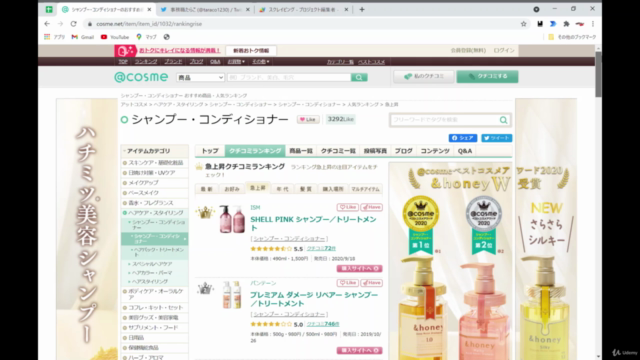The width and height of the screenshot is (640, 360).
Task: Switch to the トップ tab
Action: 210,151
